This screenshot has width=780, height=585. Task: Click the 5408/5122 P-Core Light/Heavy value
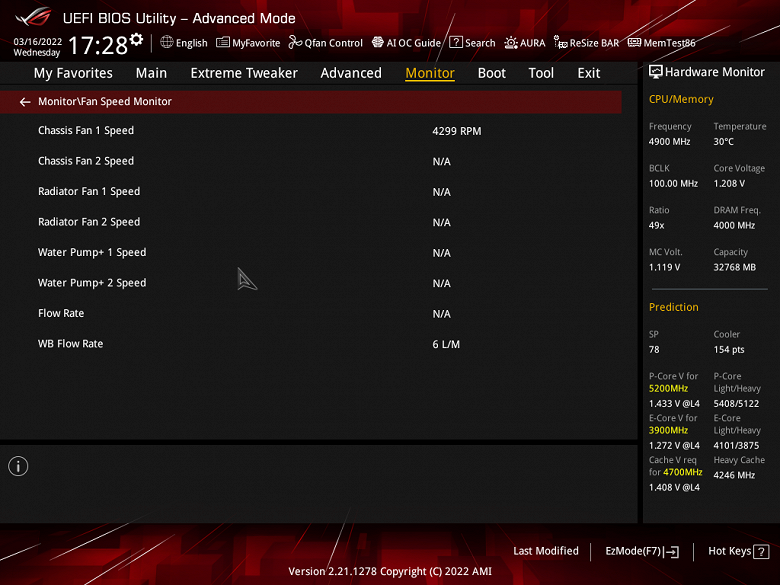[x=736, y=403]
